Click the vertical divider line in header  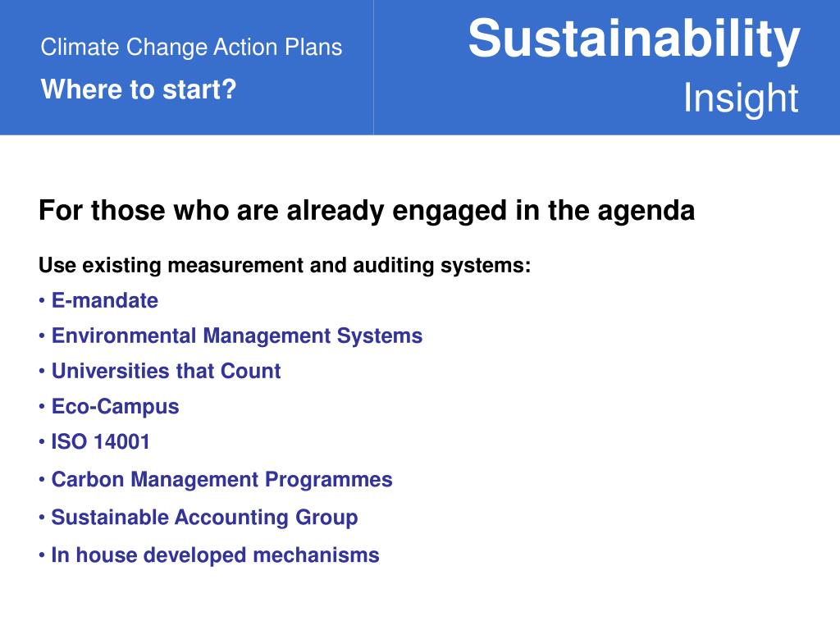coord(373,67)
